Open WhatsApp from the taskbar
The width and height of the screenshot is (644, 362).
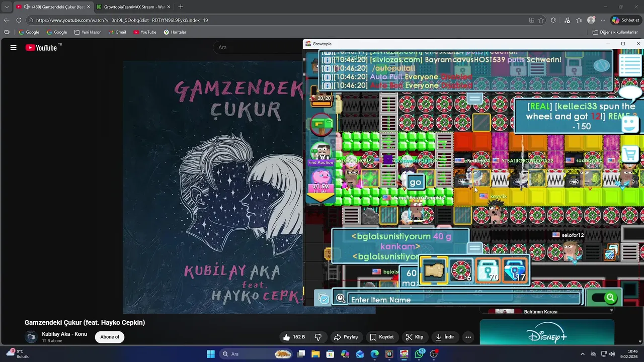[x=419, y=354]
